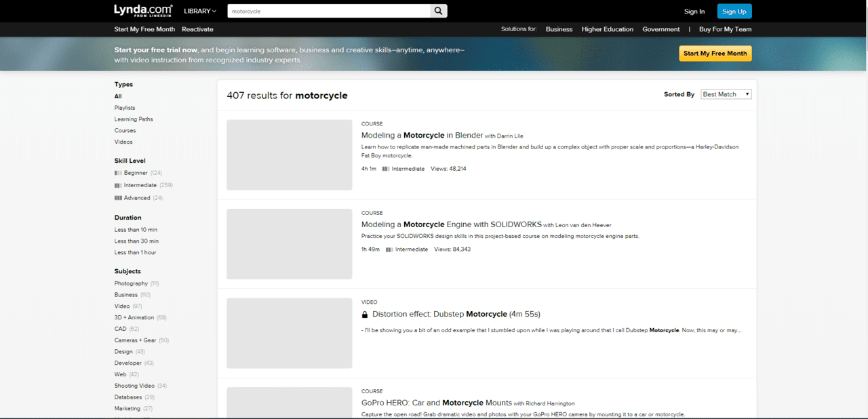Click the 407 results for motorcycle heading
The width and height of the screenshot is (868, 419).
click(x=288, y=96)
